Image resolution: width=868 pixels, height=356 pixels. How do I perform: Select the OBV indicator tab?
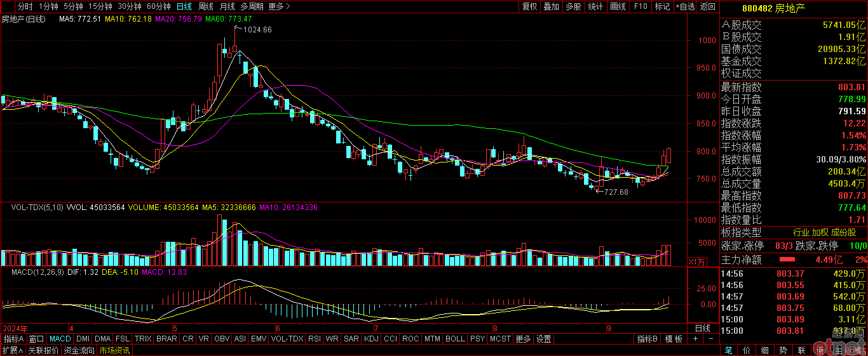222,339
